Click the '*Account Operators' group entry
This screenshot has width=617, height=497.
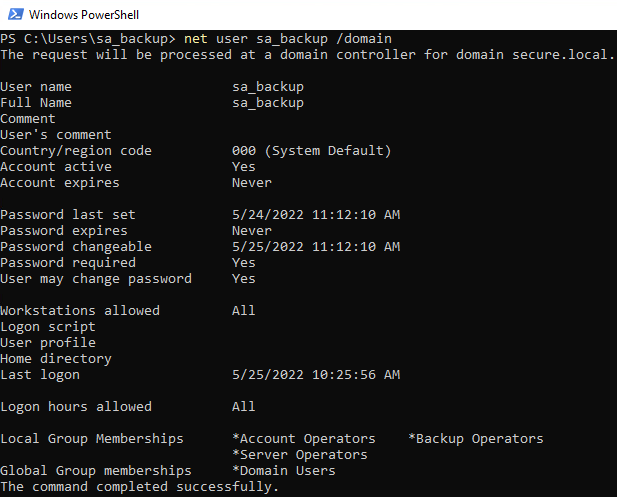[304, 439]
